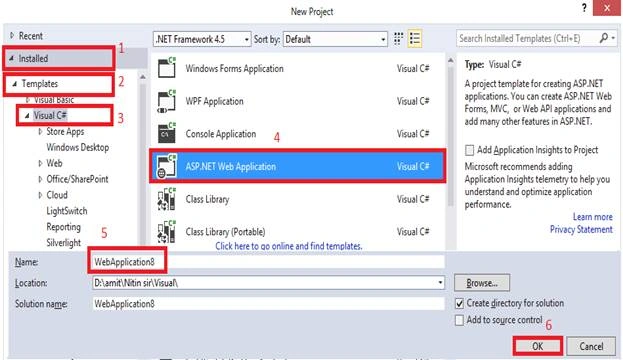Select Windows Desktop in the tree

pos(77,147)
